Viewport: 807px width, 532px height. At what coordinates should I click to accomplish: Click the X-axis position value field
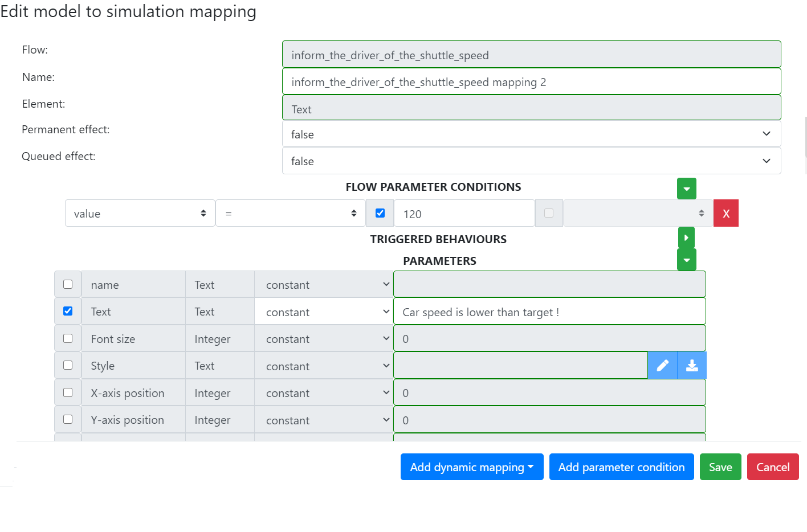click(x=549, y=392)
